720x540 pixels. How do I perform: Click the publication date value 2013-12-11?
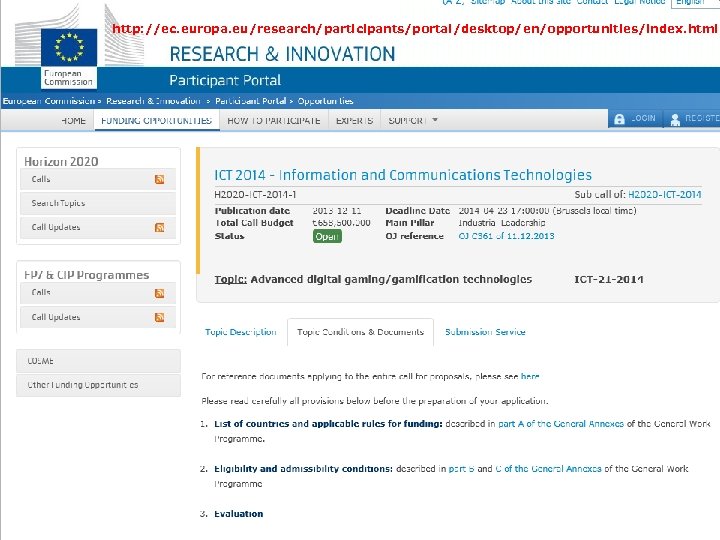pyautogui.click(x=337, y=211)
